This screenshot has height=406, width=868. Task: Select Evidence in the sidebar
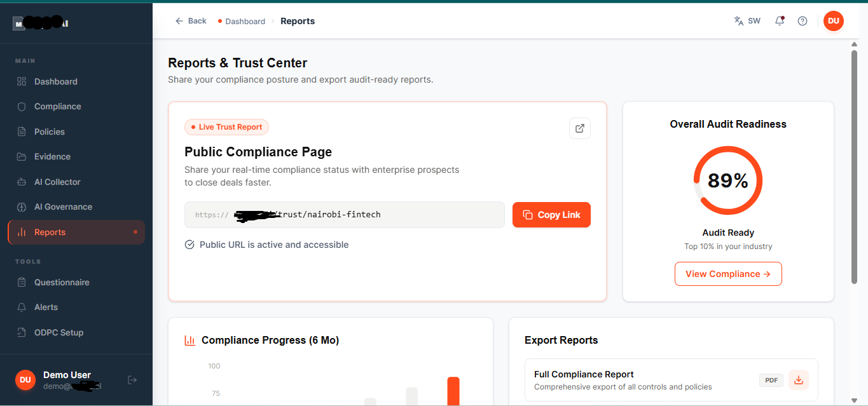point(52,156)
